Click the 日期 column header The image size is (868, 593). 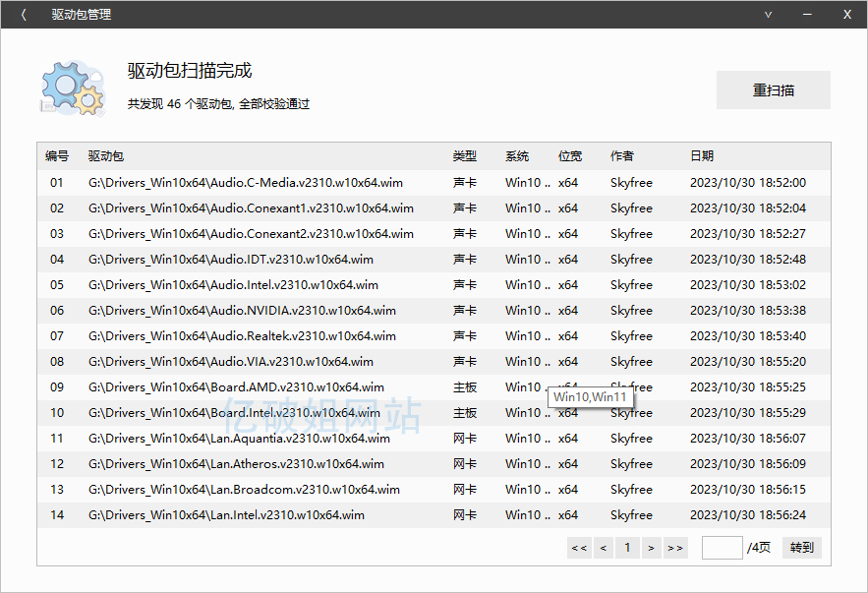(702, 156)
